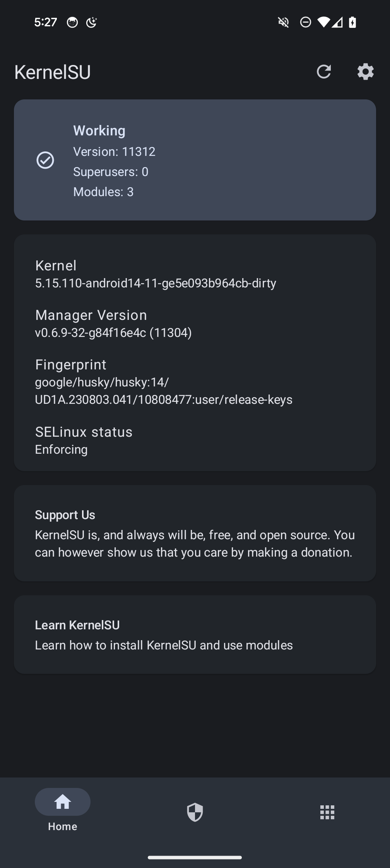
Task: Select the kernel information card
Action: [x=195, y=353]
